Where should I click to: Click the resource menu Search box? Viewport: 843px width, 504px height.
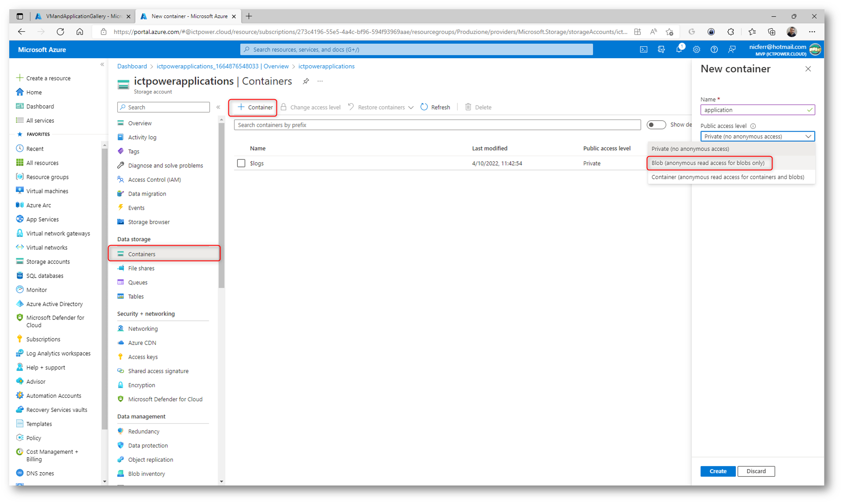[163, 107]
